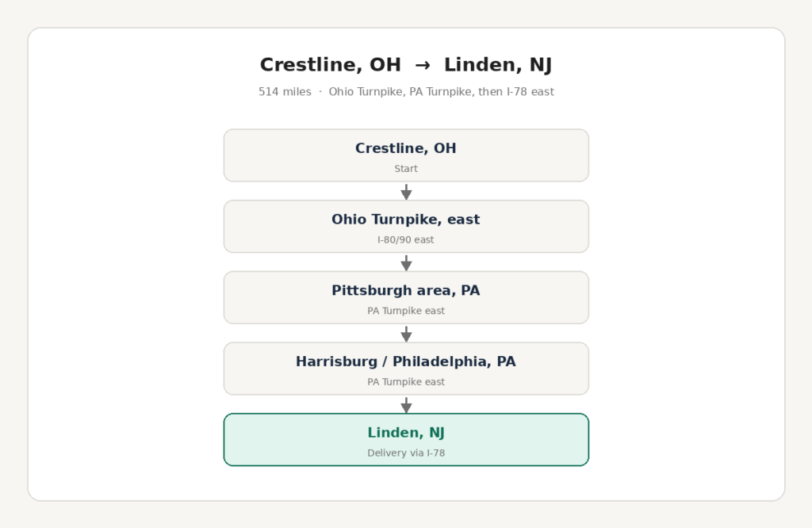Click the 'Crestline, OH → Linden, NJ' title
This screenshot has height=528, width=812.
(x=406, y=65)
